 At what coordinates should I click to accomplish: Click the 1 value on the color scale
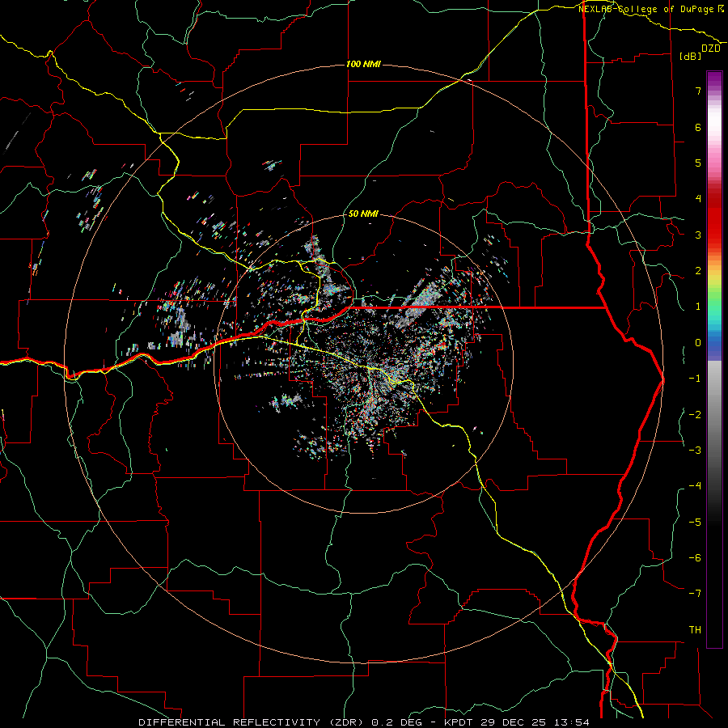point(698,307)
